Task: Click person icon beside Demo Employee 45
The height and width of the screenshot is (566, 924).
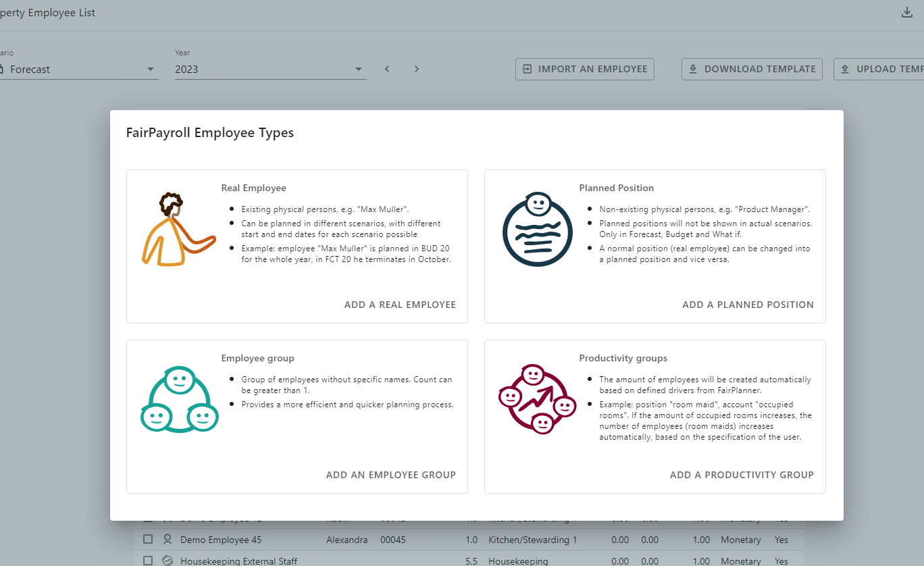Action: pos(168,540)
